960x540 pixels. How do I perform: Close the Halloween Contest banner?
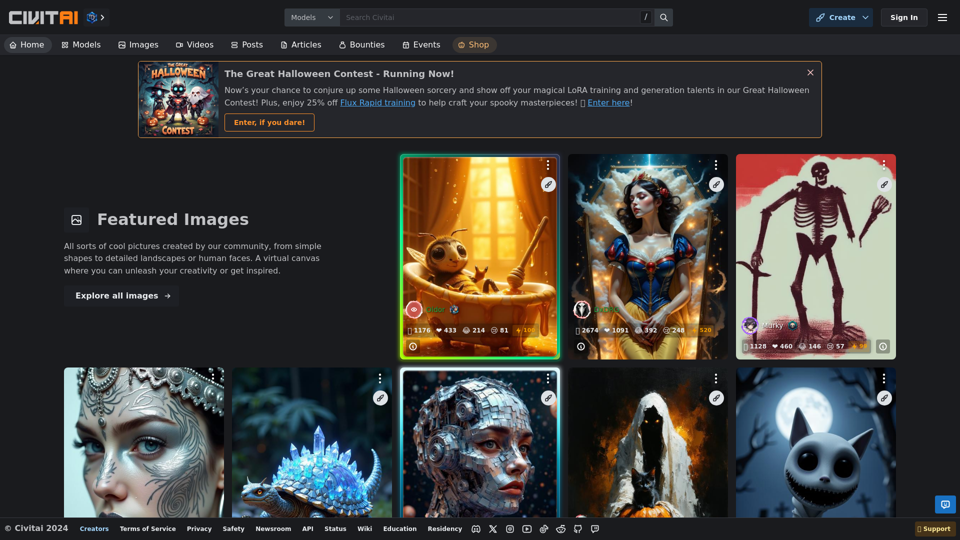coord(810,72)
